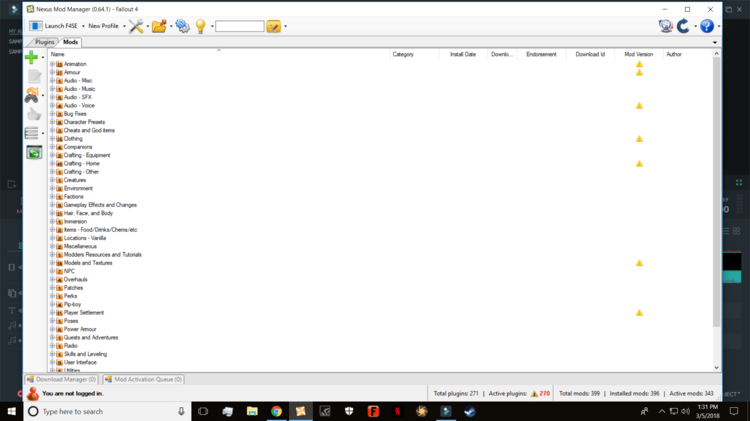750x421 pixels.
Task: Click the New Profile button
Action: click(x=103, y=26)
